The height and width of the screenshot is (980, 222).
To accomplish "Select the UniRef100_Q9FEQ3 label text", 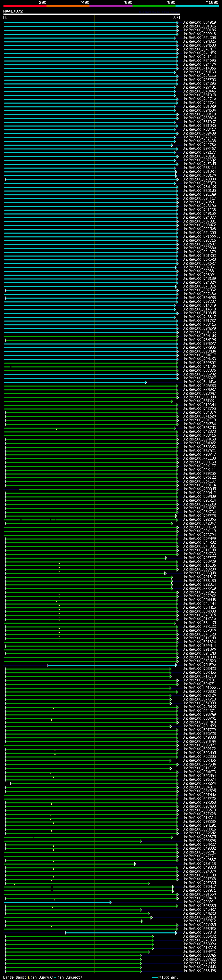I will (x=199, y=80).
